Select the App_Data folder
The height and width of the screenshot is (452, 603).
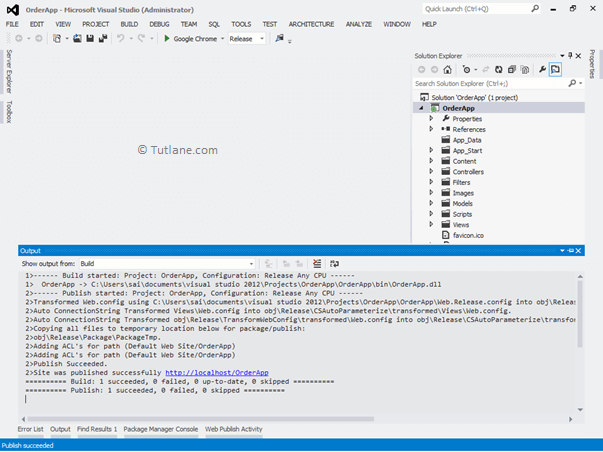pos(467,140)
